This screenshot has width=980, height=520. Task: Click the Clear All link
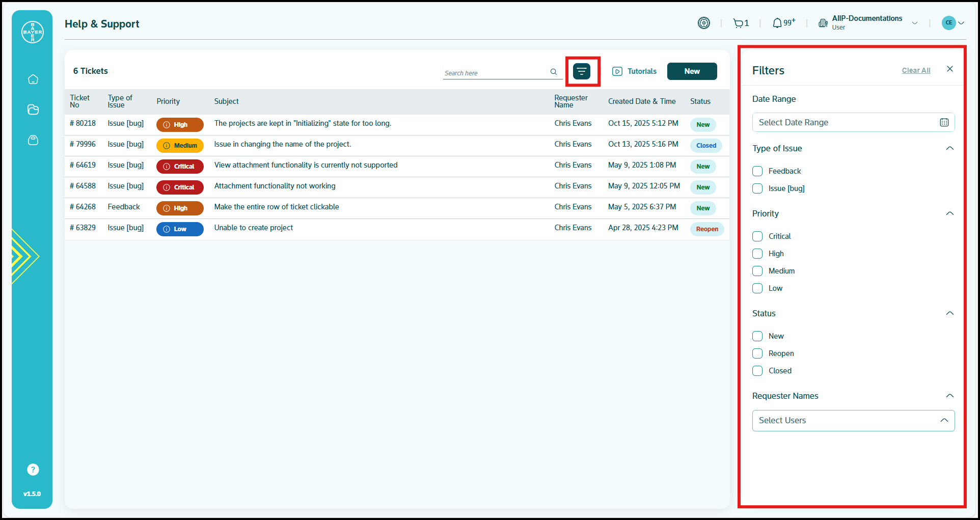[x=916, y=70]
